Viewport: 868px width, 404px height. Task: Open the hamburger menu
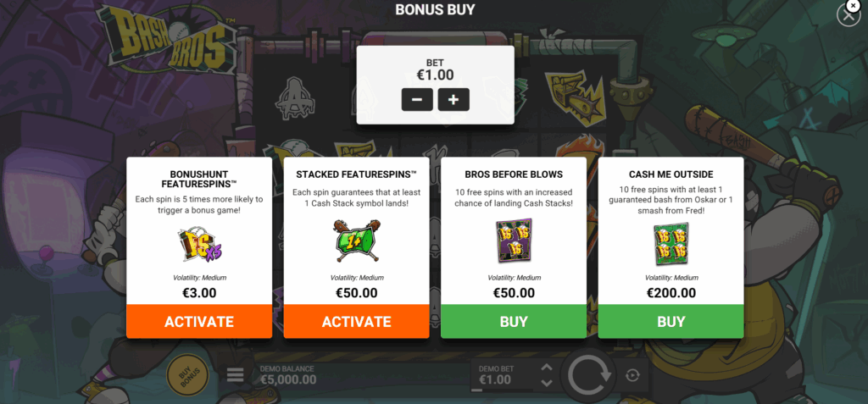[x=236, y=374]
